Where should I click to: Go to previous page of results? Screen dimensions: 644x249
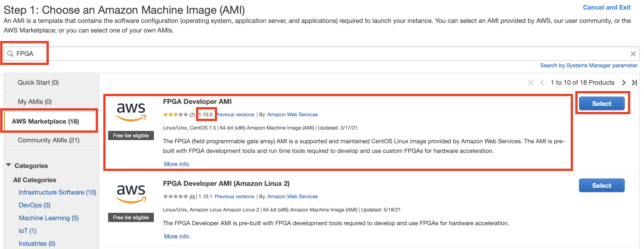coord(542,83)
